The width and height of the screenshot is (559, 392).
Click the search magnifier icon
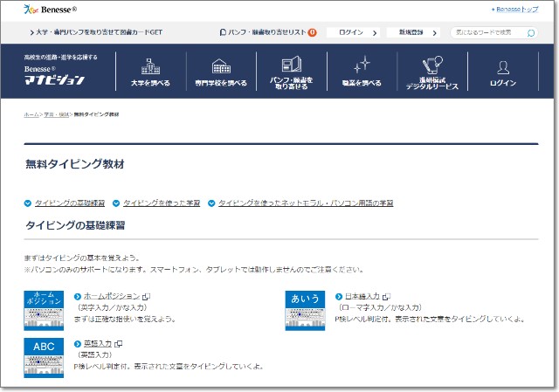(x=531, y=32)
